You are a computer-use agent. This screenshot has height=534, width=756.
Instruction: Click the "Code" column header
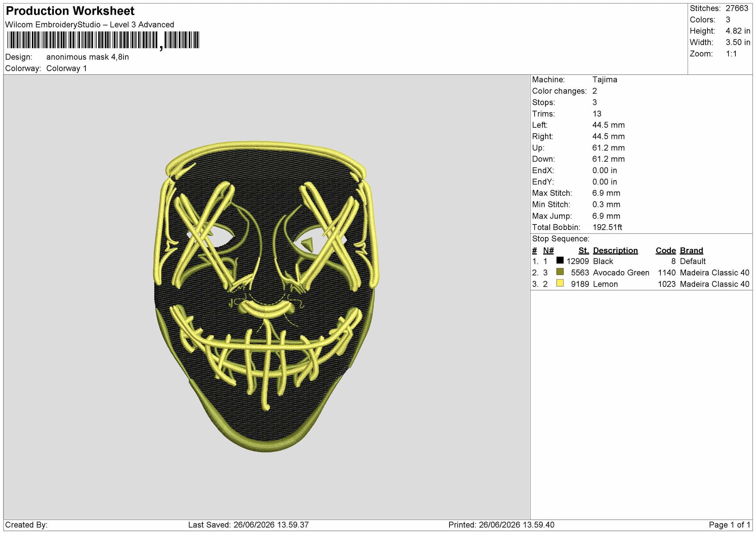pos(665,250)
